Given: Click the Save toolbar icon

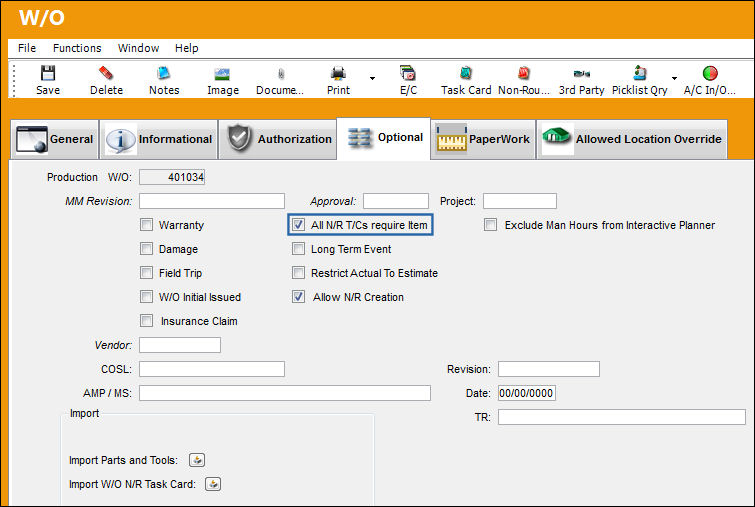Looking at the screenshot, I should click(x=48, y=73).
